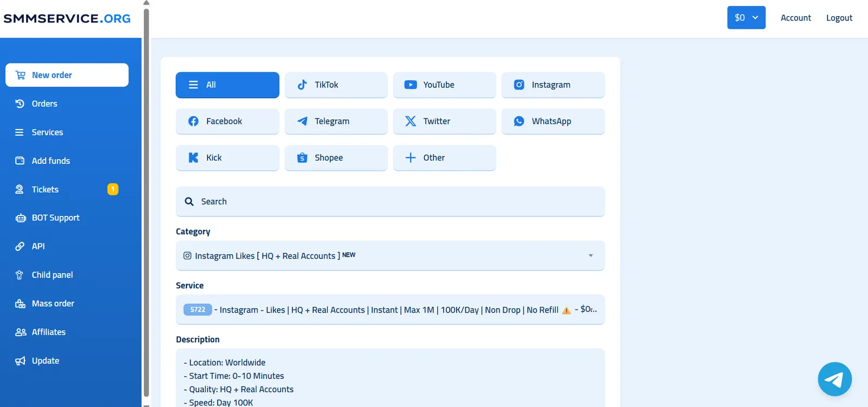Filter services by WhatsApp

point(553,121)
